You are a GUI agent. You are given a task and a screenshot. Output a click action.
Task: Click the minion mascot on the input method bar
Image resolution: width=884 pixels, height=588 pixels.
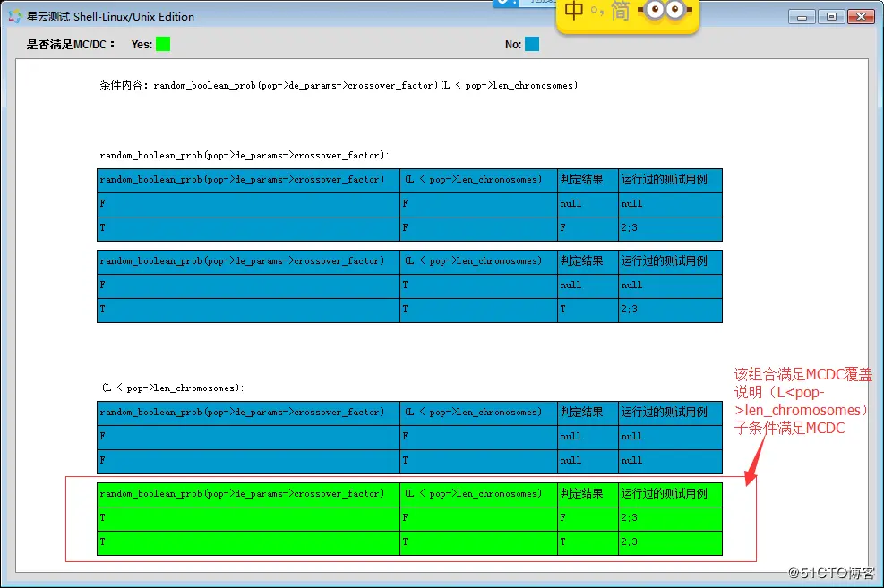pyautogui.click(x=665, y=10)
